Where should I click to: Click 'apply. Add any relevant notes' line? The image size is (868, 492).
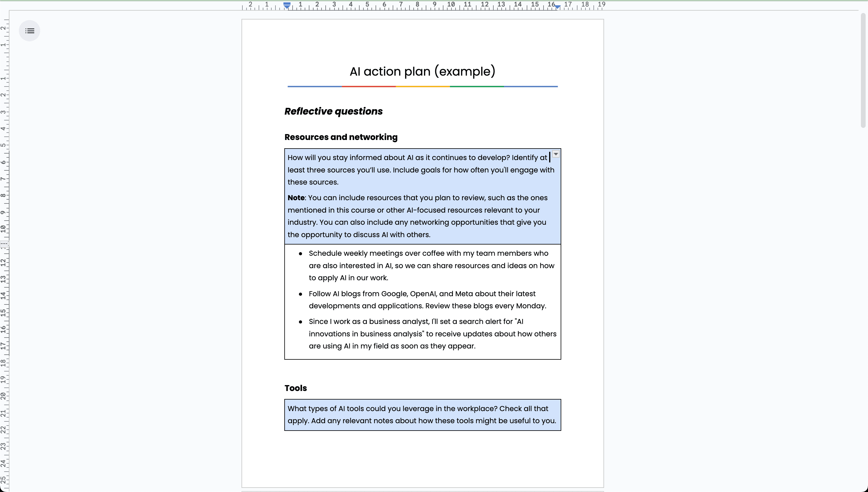point(422,421)
